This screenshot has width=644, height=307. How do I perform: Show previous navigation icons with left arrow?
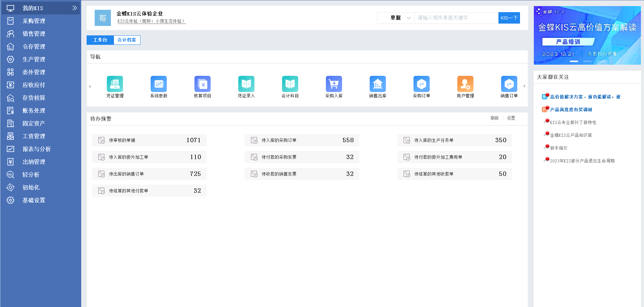90,87
